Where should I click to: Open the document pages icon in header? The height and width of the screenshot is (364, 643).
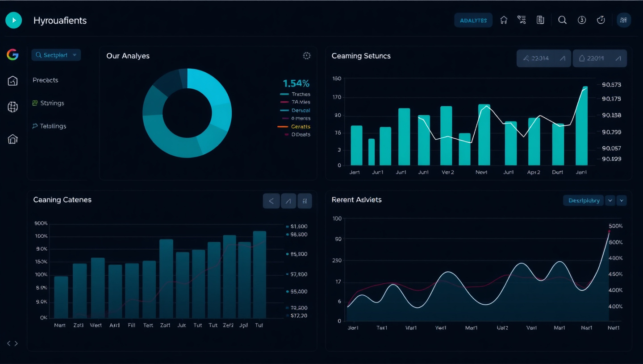(540, 20)
